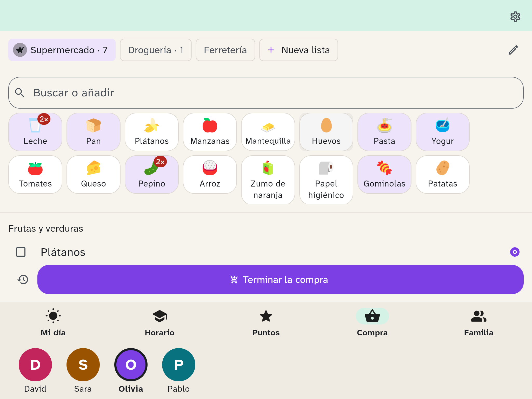Click Terminar la compra button
This screenshot has width=532, height=399.
coord(280,280)
